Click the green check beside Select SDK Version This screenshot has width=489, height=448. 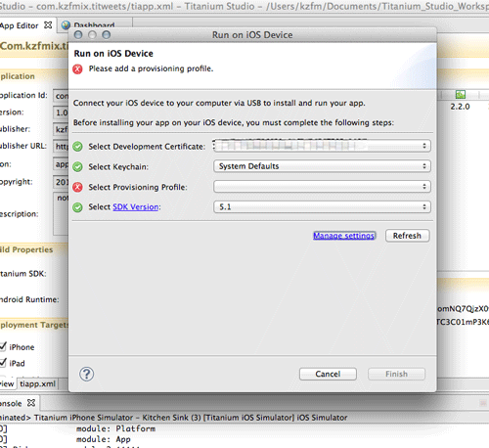tap(77, 207)
